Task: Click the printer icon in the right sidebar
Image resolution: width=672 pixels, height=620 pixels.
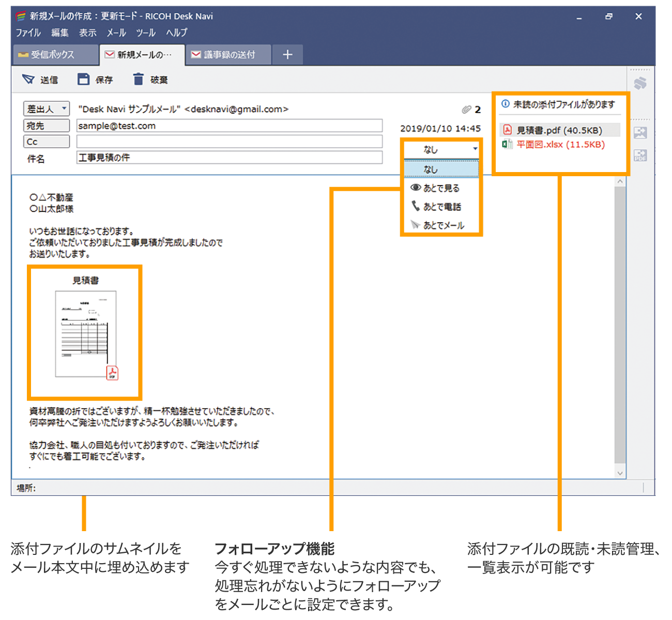Action: click(640, 83)
